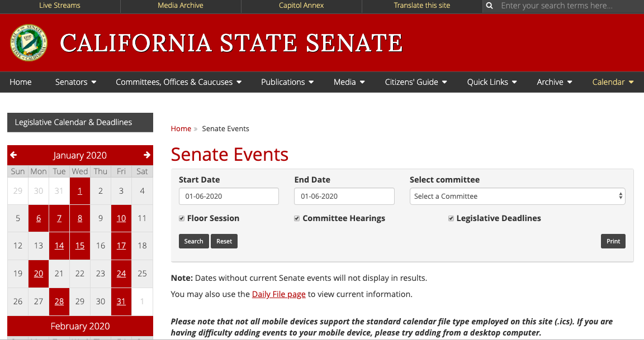Expand the Publications menu

(287, 82)
